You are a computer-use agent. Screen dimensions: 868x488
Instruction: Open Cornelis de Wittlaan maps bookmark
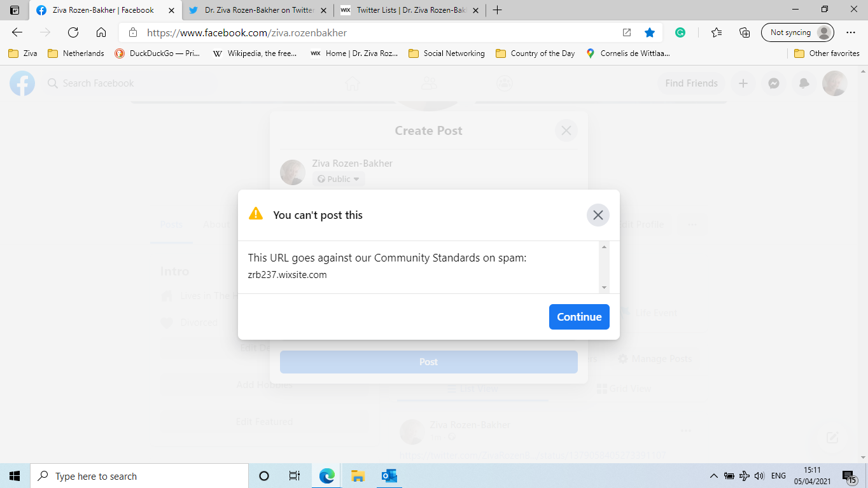[628, 53]
